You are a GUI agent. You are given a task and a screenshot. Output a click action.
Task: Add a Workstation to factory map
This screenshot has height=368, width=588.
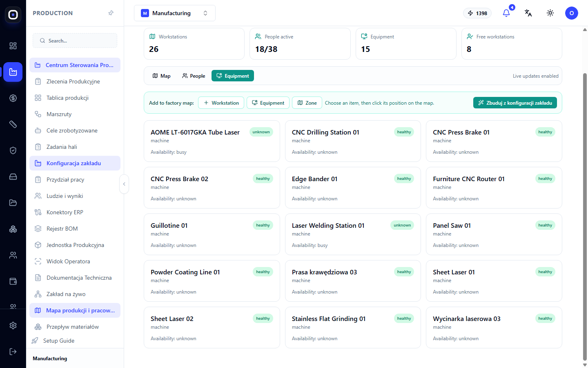point(221,103)
